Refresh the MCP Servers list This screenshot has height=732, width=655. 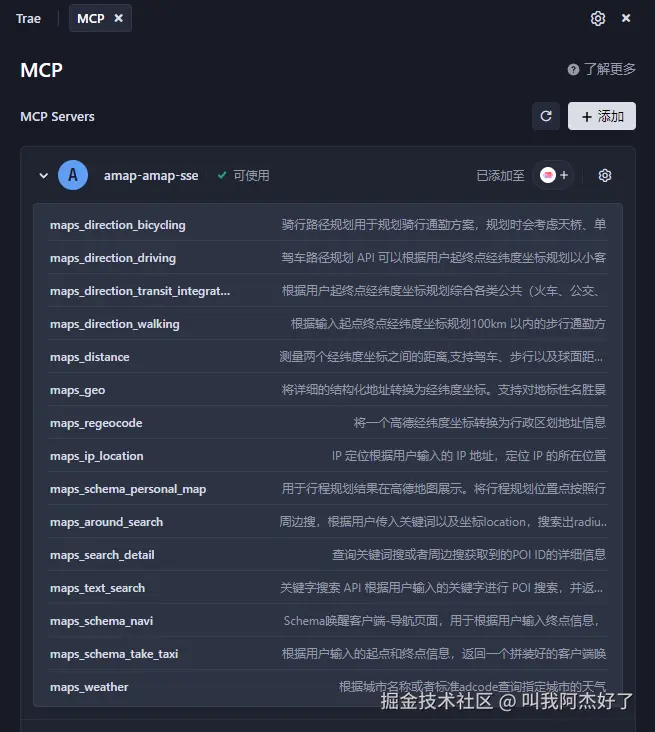pyautogui.click(x=546, y=116)
